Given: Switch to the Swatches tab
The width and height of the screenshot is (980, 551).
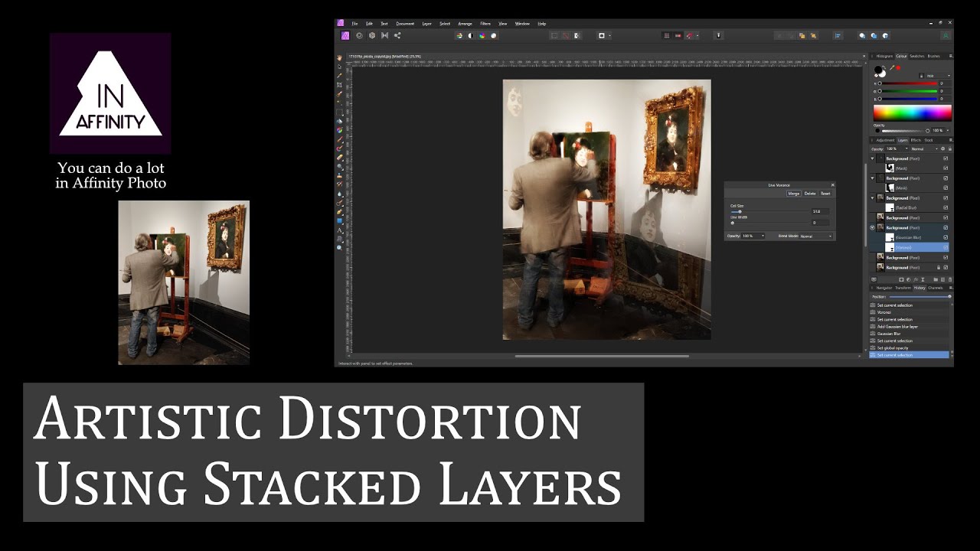Looking at the screenshot, I should point(916,56).
